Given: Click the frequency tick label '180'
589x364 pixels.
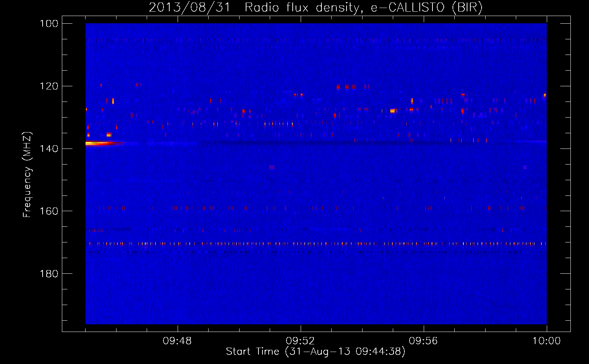Looking at the screenshot, I should tap(49, 274).
